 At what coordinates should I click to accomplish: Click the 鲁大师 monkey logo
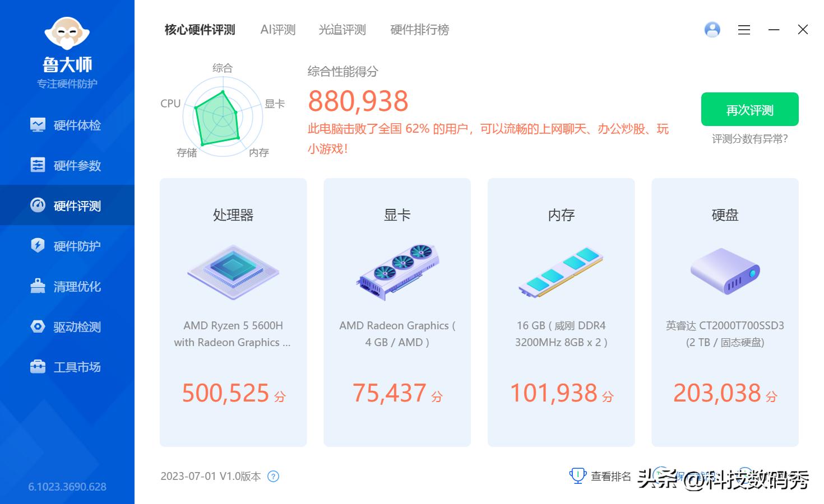pyautogui.click(x=67, y=34)
